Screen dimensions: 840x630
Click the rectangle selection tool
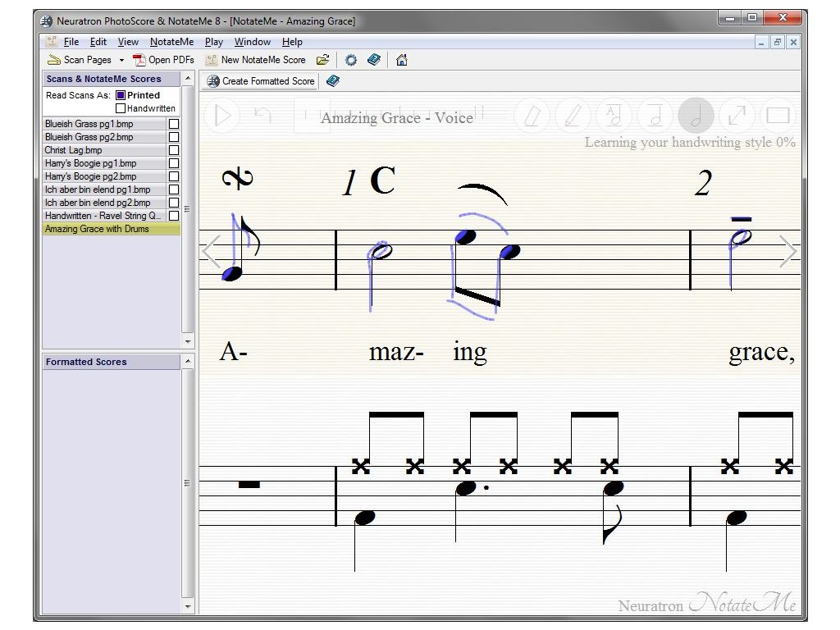click(x=778, y=115)
